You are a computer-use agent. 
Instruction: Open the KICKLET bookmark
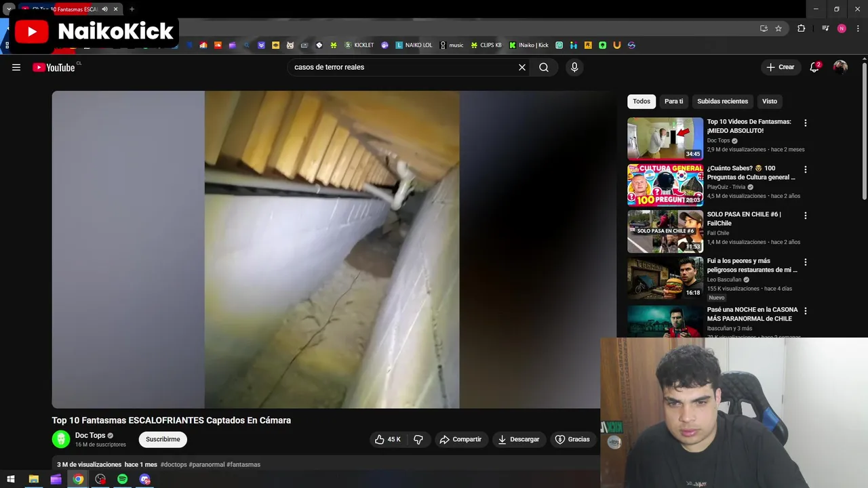359,45
